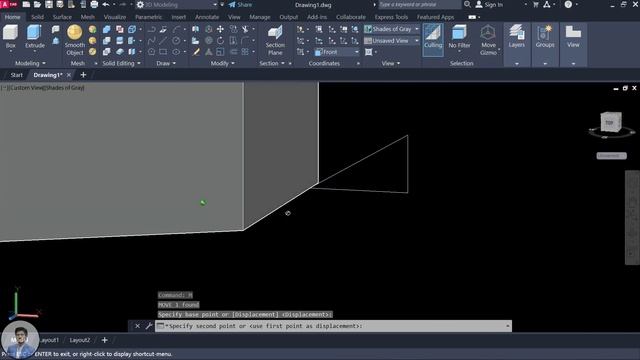The height and width of the screenshot is (360, 640).
Task: Click the Open folder icon in quick access toolbar
Action: tap(37, 4)
